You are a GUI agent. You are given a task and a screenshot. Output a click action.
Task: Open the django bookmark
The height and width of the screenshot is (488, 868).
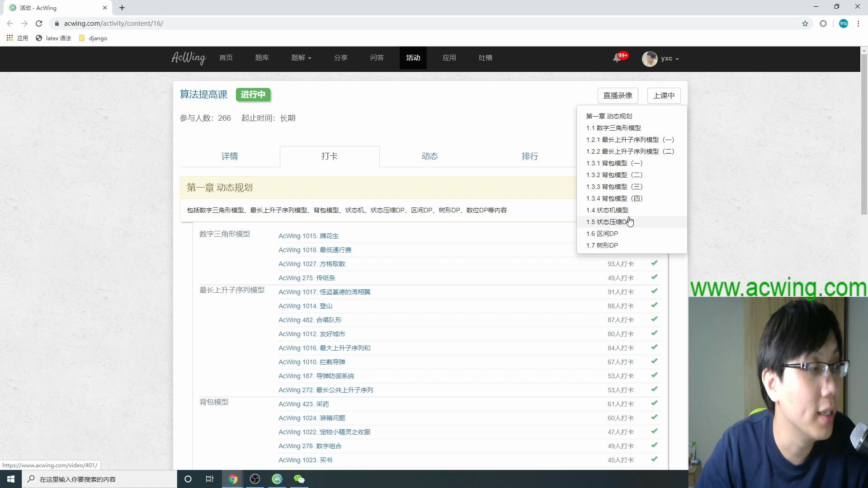[93, 38]
